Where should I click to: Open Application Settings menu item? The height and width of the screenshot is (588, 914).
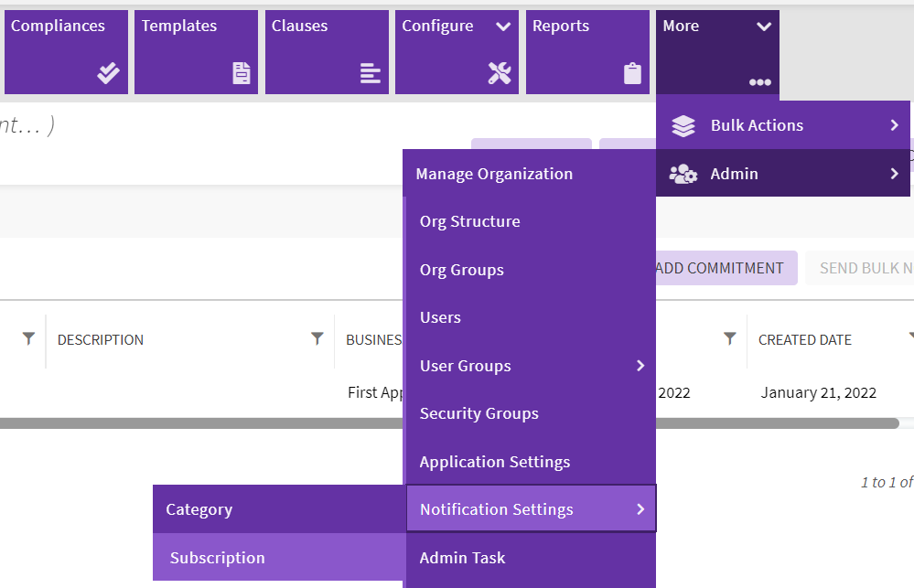click(x=494, y=462)
